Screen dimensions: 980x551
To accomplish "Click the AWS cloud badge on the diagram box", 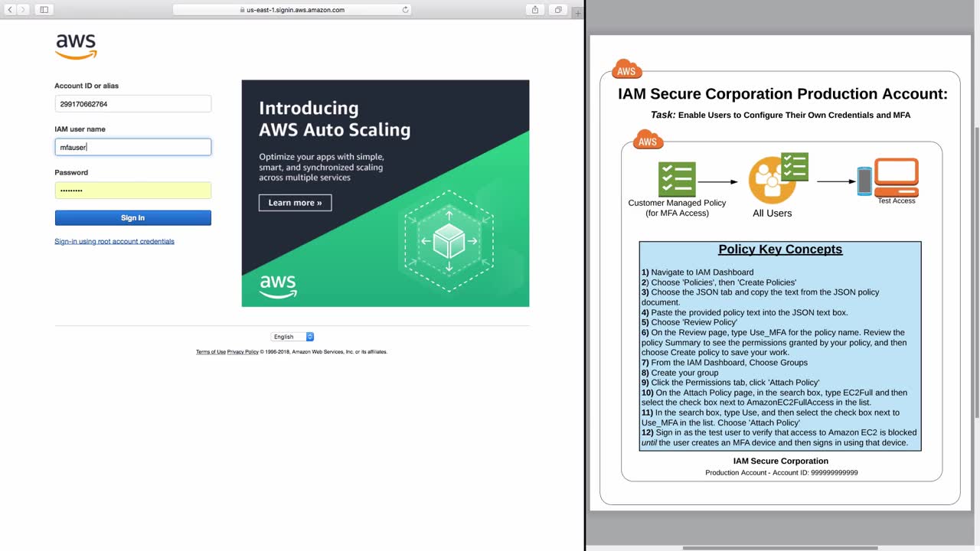I will 648,139.
